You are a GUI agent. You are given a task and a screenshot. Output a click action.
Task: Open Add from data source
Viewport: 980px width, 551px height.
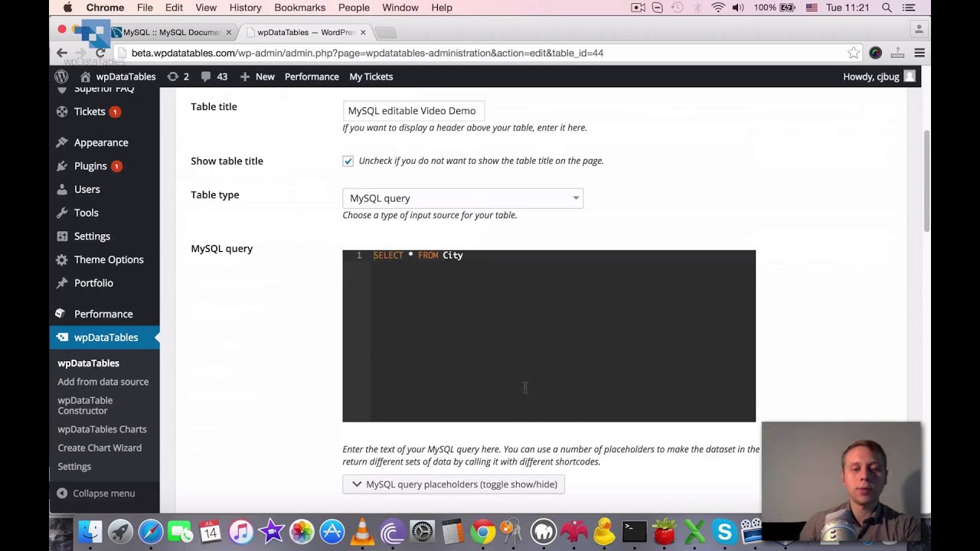(x=103, y=382)
